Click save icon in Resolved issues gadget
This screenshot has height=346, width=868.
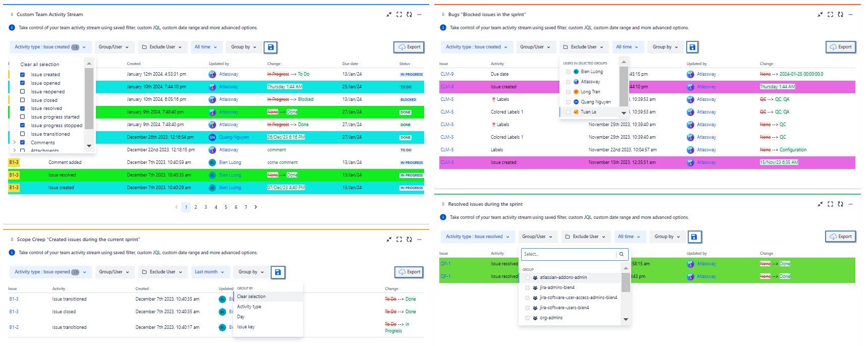point(694,237)
